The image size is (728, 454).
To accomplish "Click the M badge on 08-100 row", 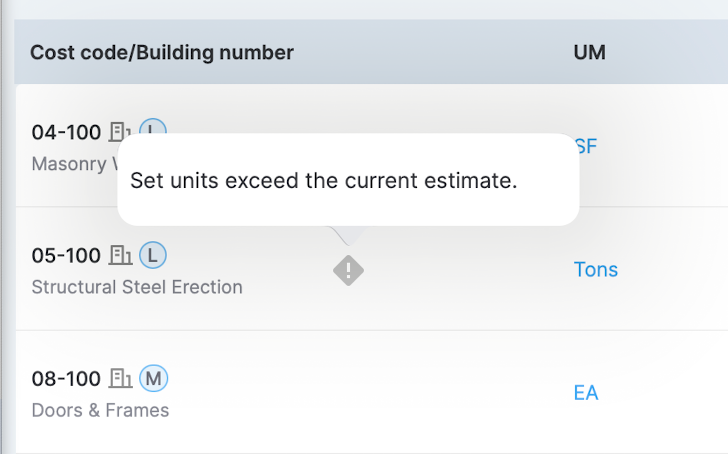I will coord(153,379).
